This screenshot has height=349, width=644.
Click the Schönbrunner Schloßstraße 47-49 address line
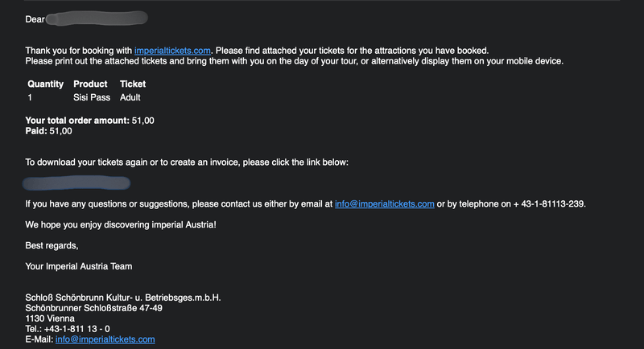pyautogui.click(x=94, y=308)
